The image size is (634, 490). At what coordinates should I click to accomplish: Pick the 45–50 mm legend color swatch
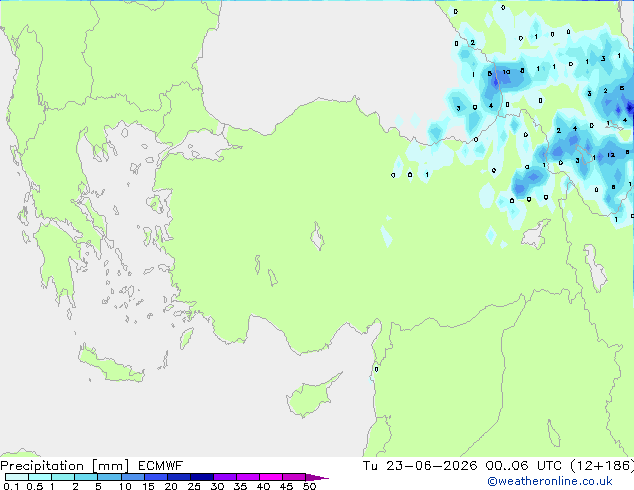[294, 477]
